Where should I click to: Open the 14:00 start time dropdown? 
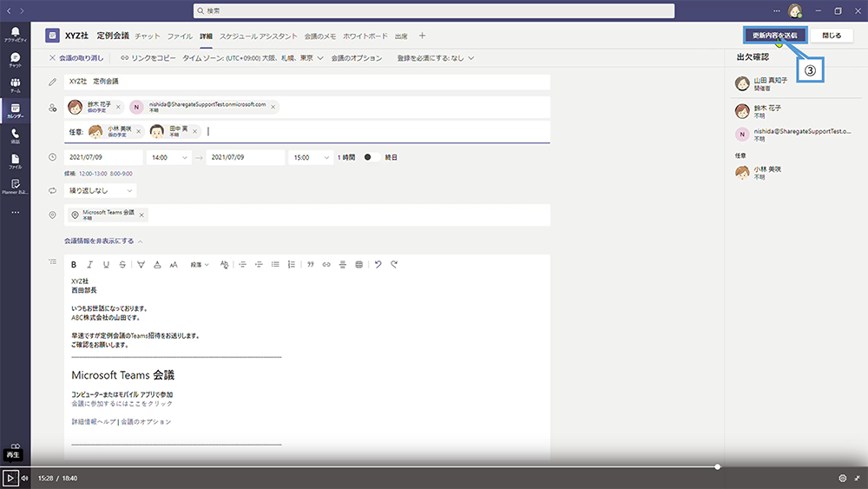click(x=170, y=157)
